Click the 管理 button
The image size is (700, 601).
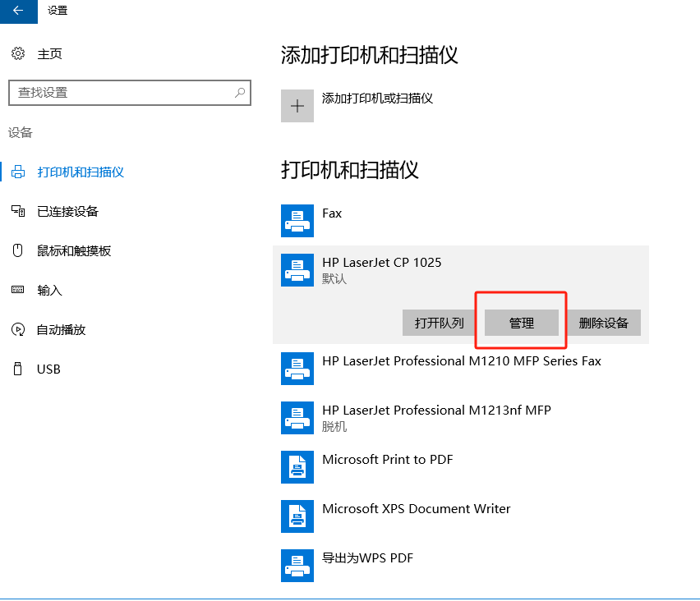click(x=522, y=323)
